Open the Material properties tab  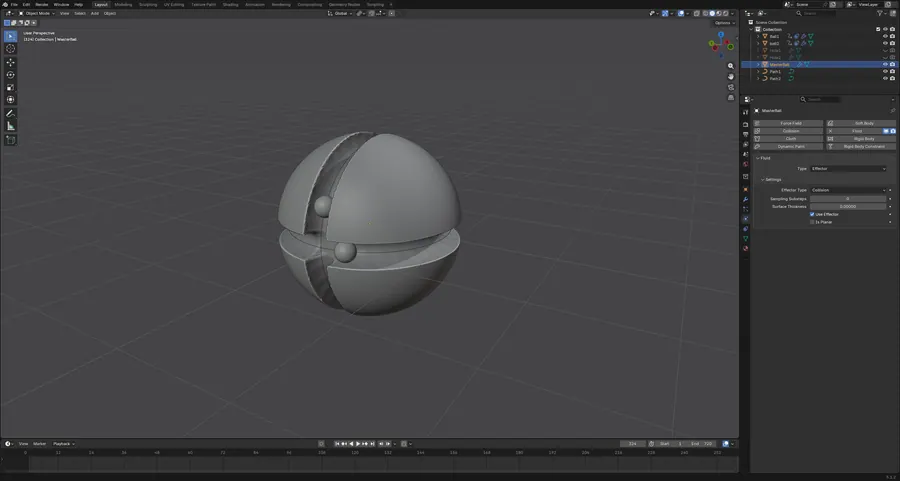pos(746,248)
